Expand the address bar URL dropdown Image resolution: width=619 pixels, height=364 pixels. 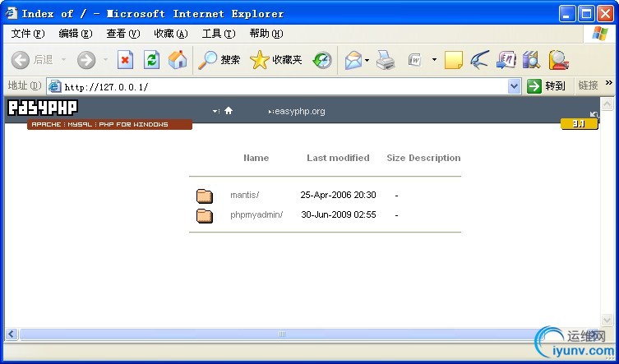tap(514, 86)
